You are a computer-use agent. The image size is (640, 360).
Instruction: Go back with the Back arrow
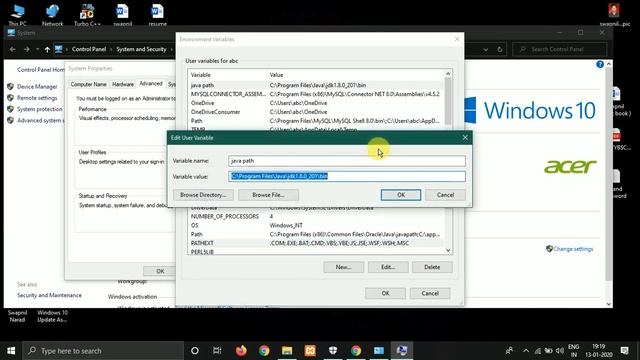[x=13, y=49]
